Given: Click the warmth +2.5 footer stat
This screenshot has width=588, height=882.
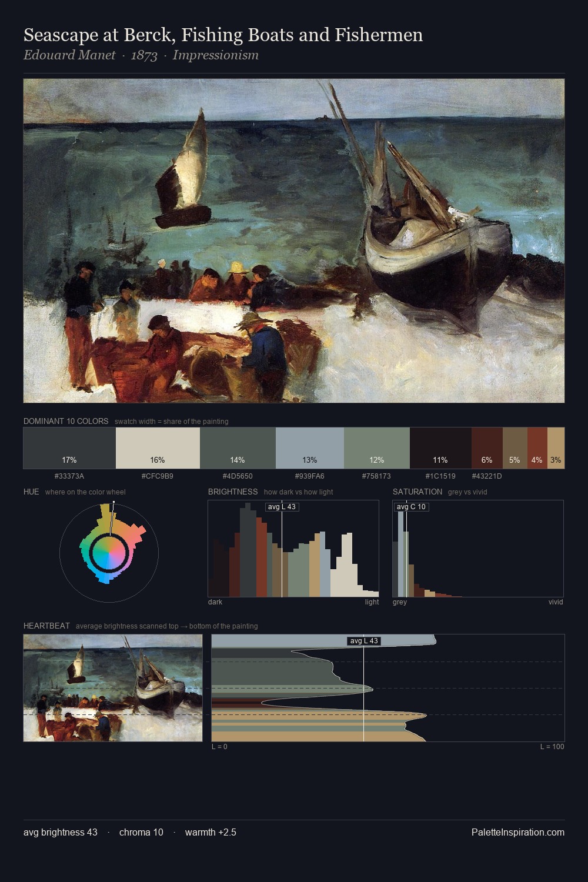Looking at the screenshot, I should pyautogui.click(x=211, y=832).
